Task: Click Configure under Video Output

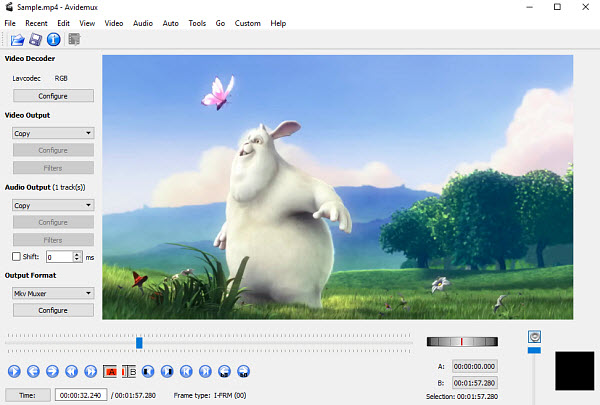Action: click(53, 150)
